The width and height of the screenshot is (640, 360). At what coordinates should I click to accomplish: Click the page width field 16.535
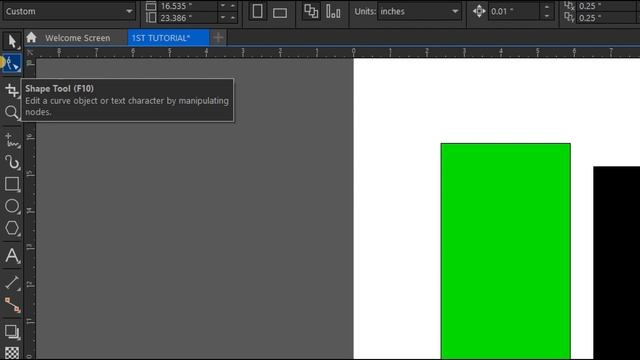coord(188,6)
